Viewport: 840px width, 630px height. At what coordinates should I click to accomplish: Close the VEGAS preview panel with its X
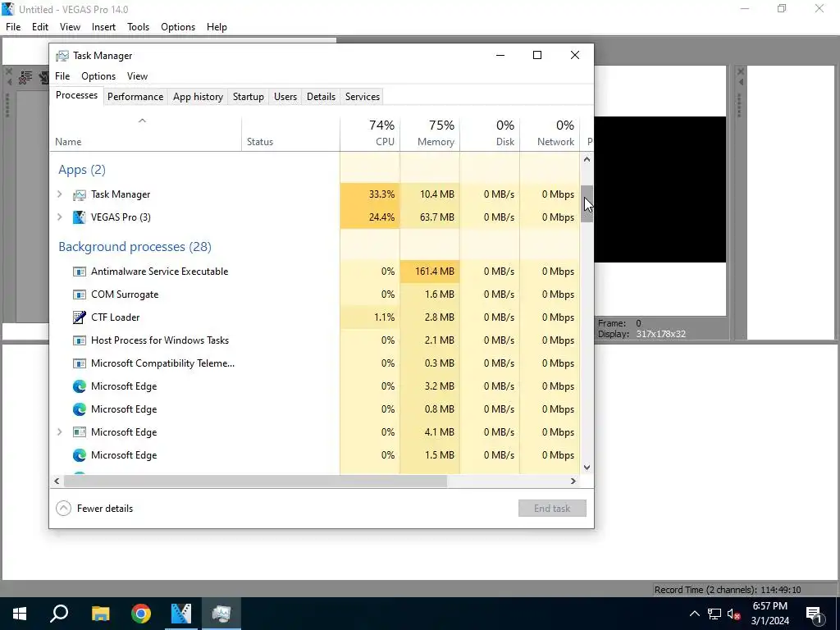click(x=741, y=71)
